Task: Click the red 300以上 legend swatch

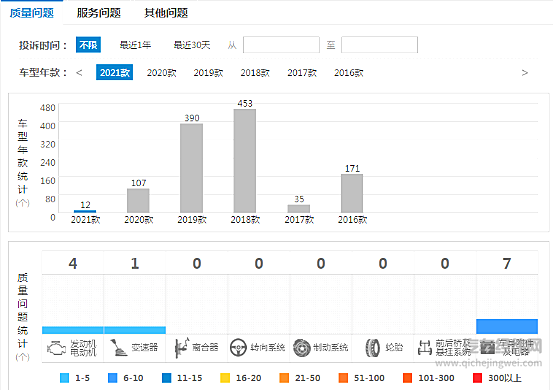Action: [x=477, y=378]
